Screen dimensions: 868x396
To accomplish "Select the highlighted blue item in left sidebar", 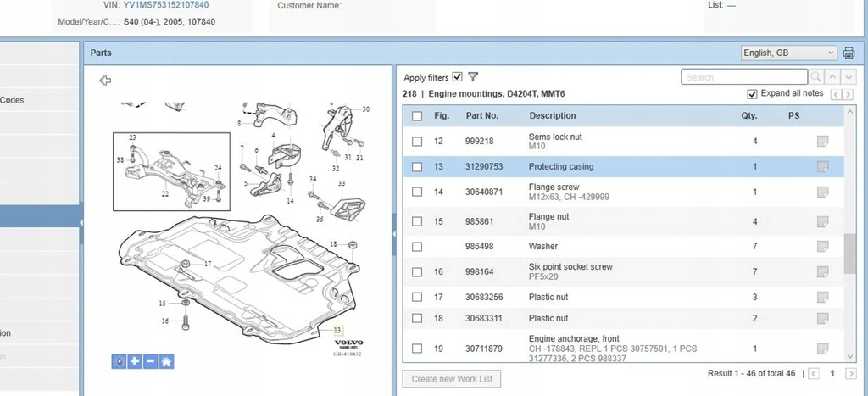I will (x=40, y=216).
